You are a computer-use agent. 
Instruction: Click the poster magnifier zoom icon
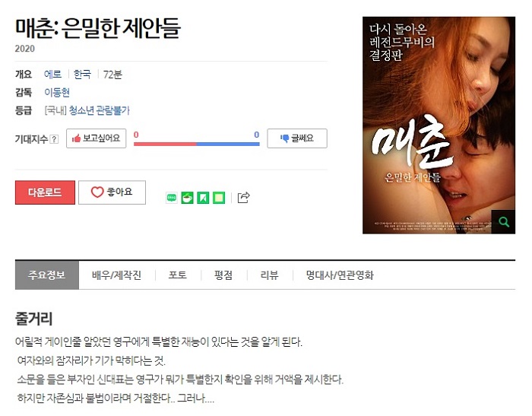[x=503, y=222]
